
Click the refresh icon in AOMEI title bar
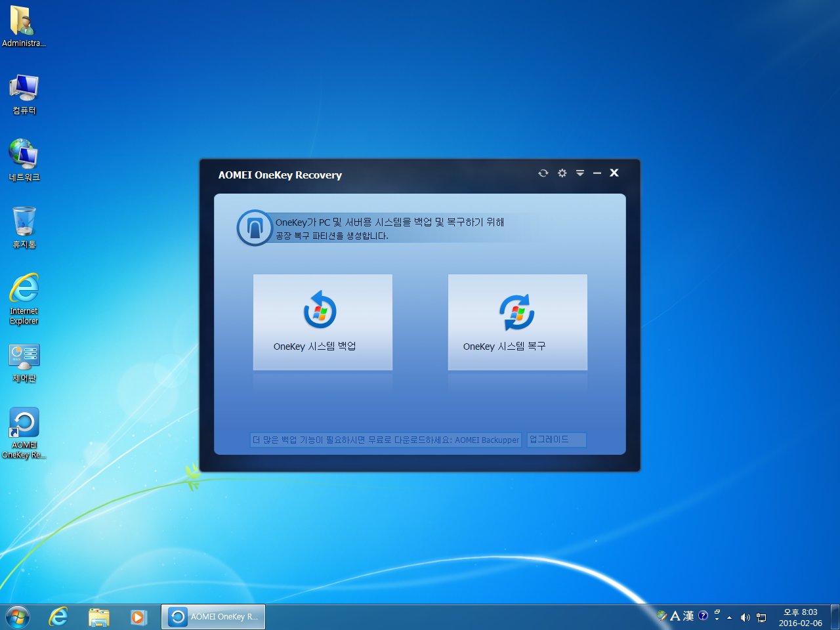tap(543, 173)
